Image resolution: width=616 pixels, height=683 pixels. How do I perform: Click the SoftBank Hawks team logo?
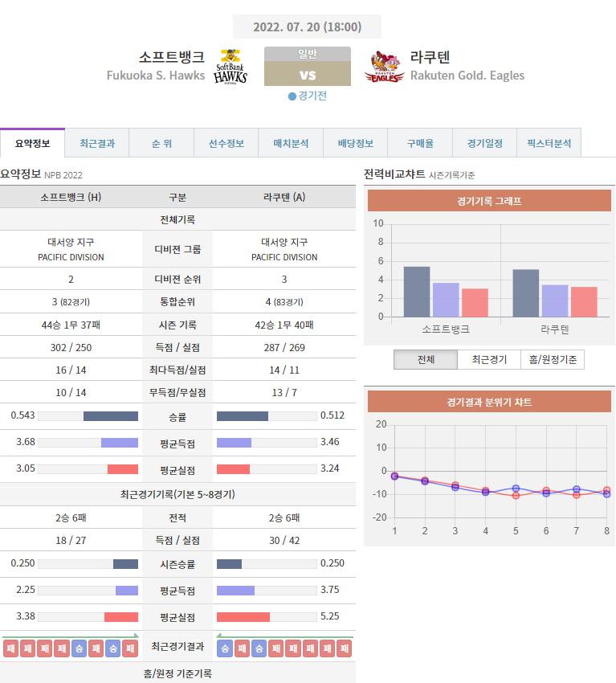[x=231, y=66]
